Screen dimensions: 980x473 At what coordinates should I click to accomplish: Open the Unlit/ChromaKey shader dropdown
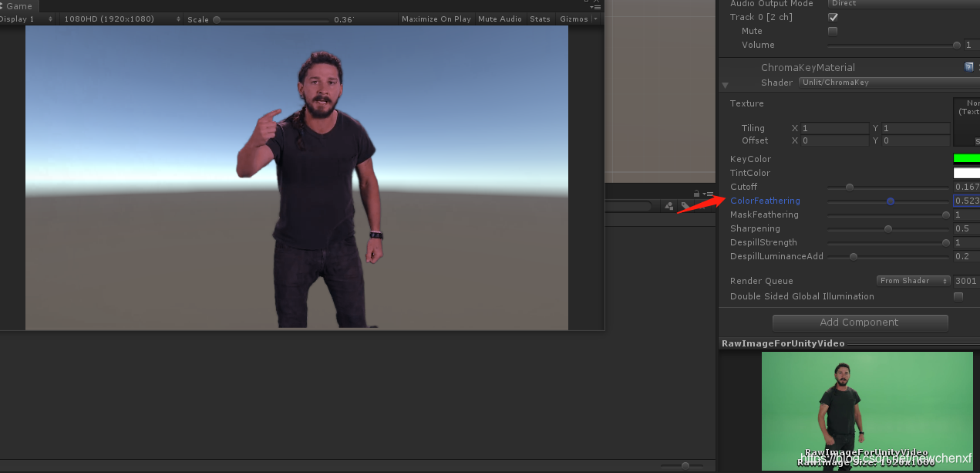[x=889, y=82]
